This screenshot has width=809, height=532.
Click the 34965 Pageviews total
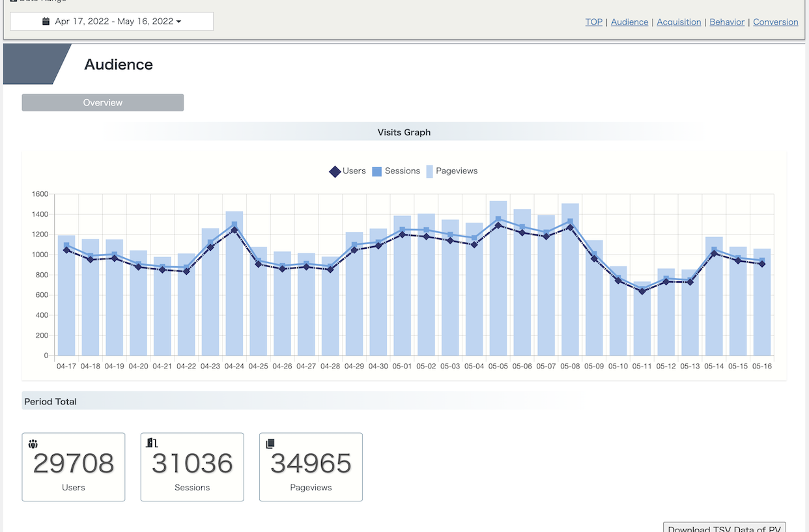point(311,464)
